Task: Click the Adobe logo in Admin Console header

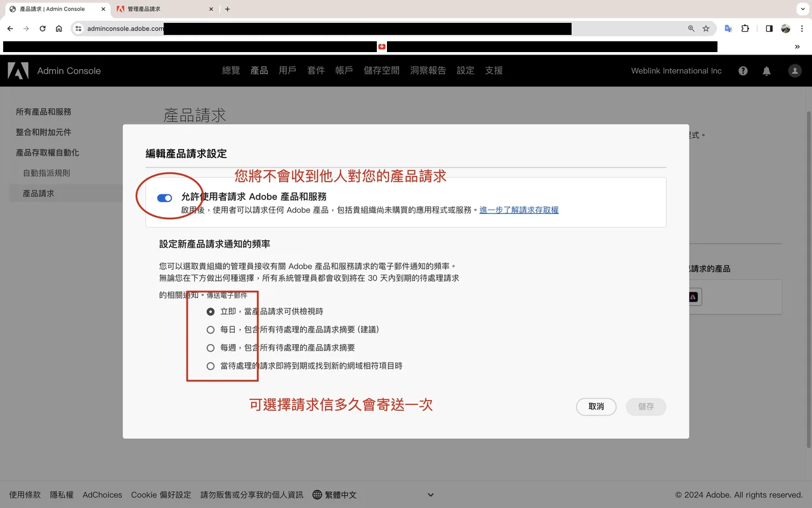Action: pos(18,70)
